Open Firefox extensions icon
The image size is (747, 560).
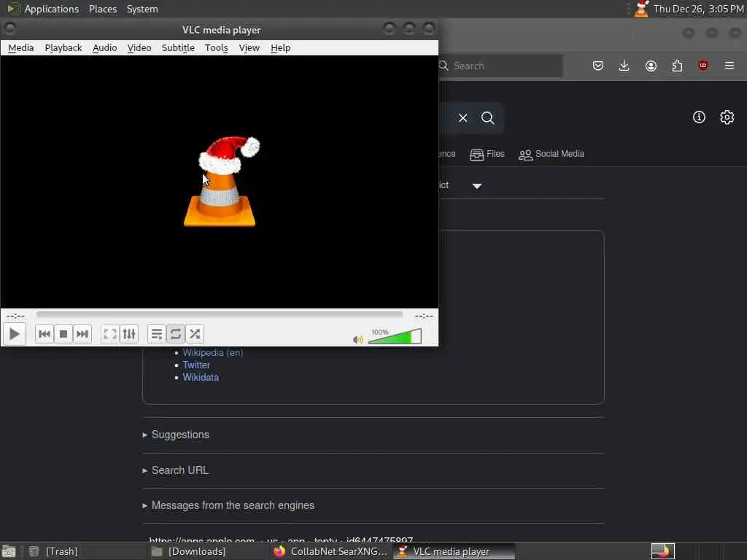pyautogui.click(x=677, y=66)
